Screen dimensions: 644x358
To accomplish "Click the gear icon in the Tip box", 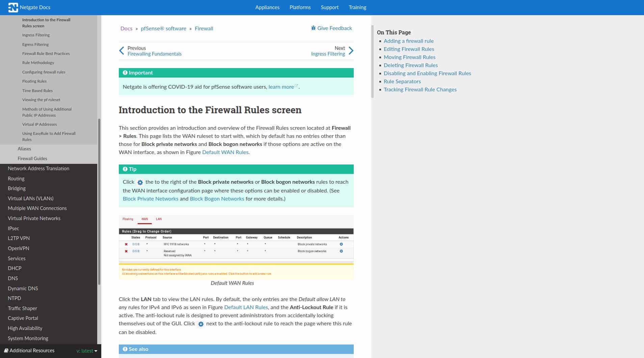I will coord(140,182).
